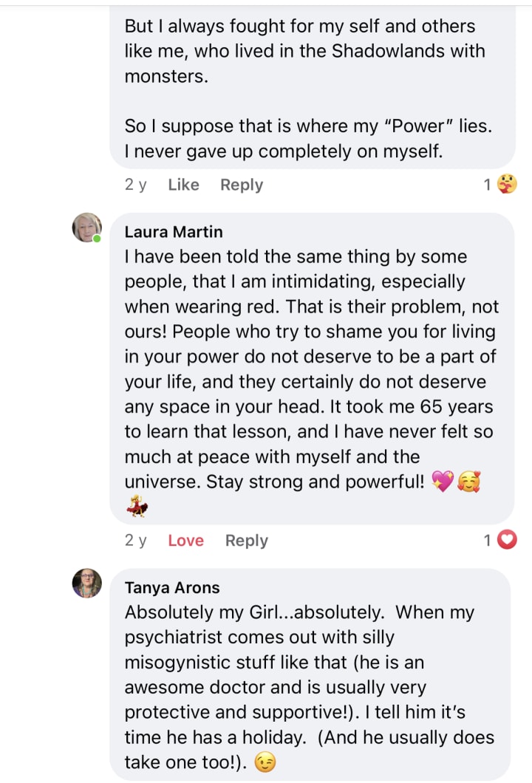This screenshot has height=783, width=532.
Task: Reply to the Shadowlands comment
Action: pyautogui.click(x=242, y=185)
